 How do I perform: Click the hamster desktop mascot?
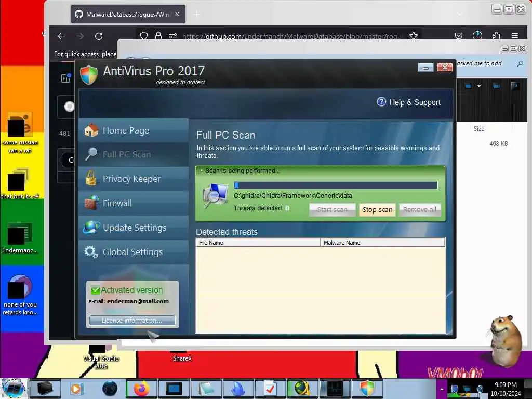[506, 341]
